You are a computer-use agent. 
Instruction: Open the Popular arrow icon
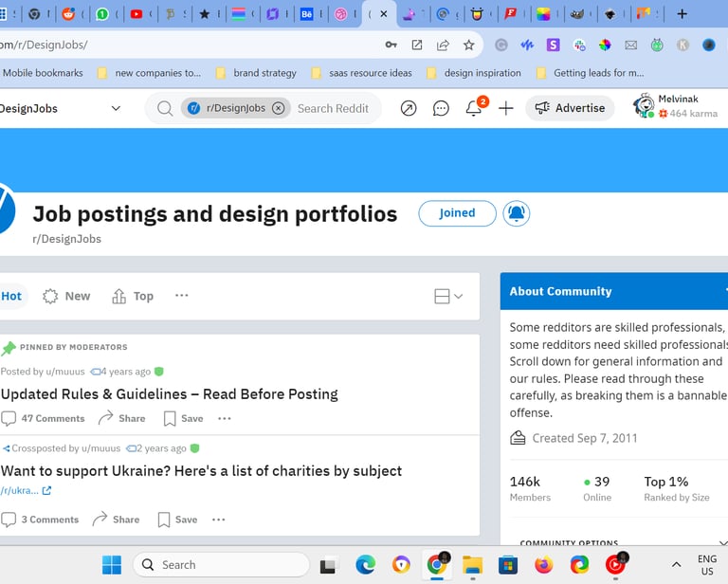point(409,108)
